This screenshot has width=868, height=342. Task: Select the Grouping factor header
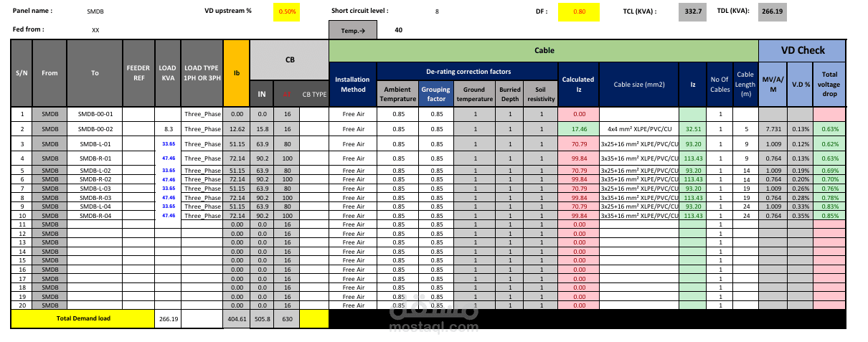click(x=436, y=94)
